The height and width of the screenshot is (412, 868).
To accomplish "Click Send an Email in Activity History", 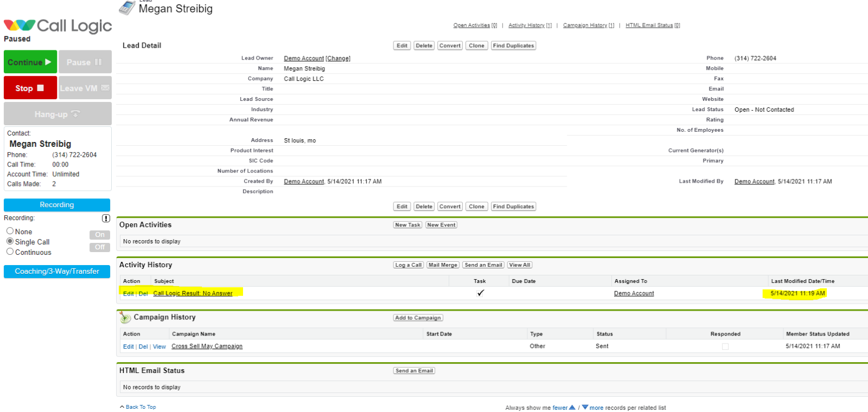I will pyautogui.click(x=483, y=265).
